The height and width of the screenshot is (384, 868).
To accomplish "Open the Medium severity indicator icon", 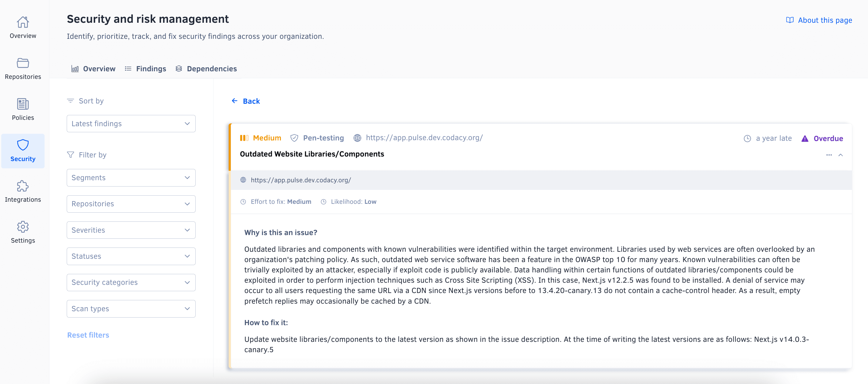I will click(x=244, y=137).
